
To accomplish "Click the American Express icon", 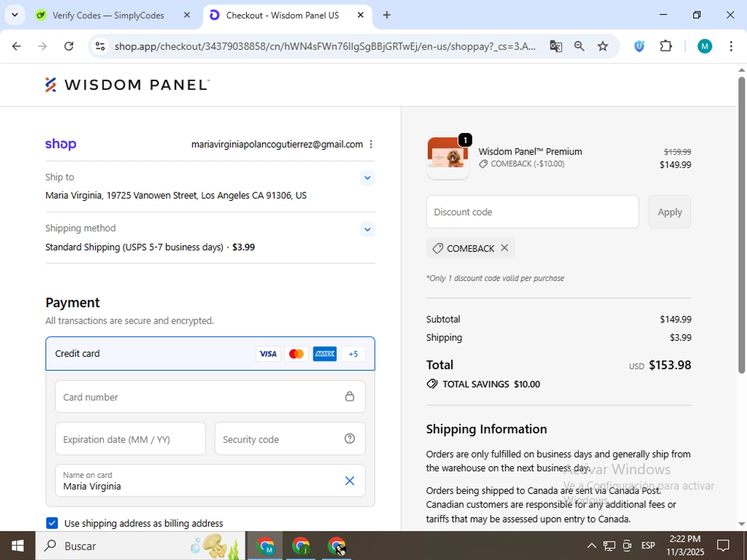I will [325, 354].
